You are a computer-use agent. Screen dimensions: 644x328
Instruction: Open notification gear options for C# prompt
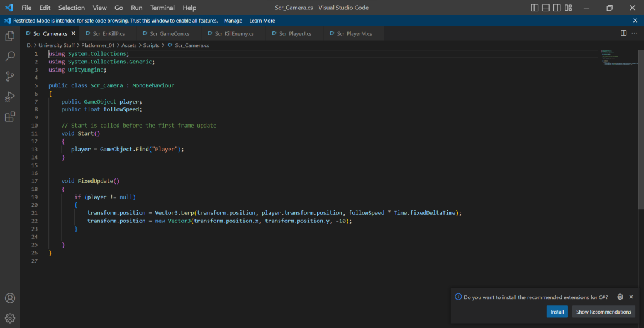pos(620,297)
